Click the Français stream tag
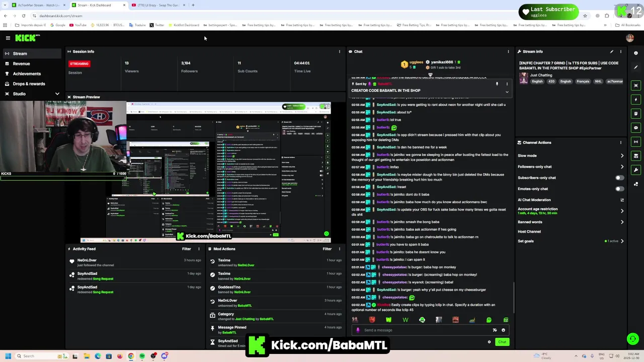Viewport: 644px width, 362px height. point(583,81)
